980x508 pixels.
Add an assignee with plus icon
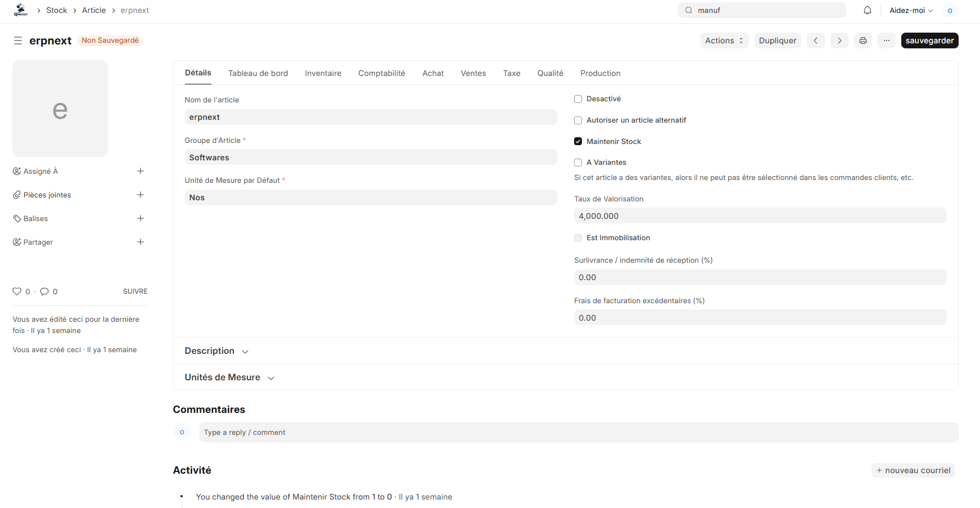[x=141, y=171]
